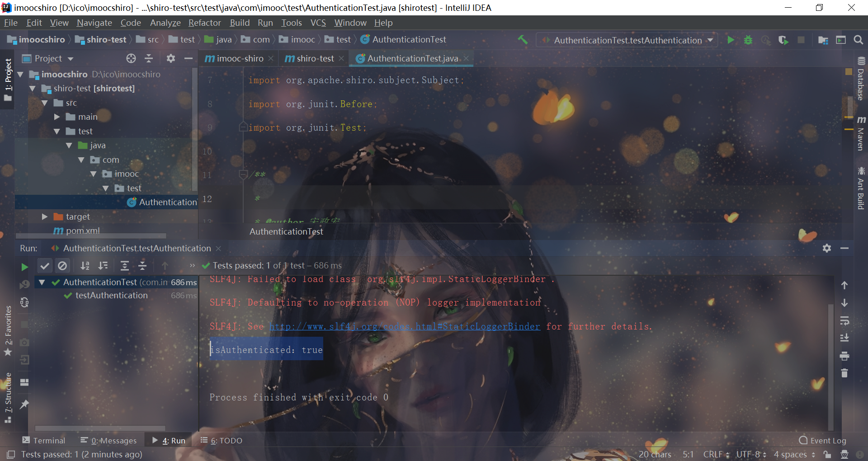Open Run panel settings gear
Image resolution: width=868 pixels, height=461 pixels.
[x=827, y=248]
